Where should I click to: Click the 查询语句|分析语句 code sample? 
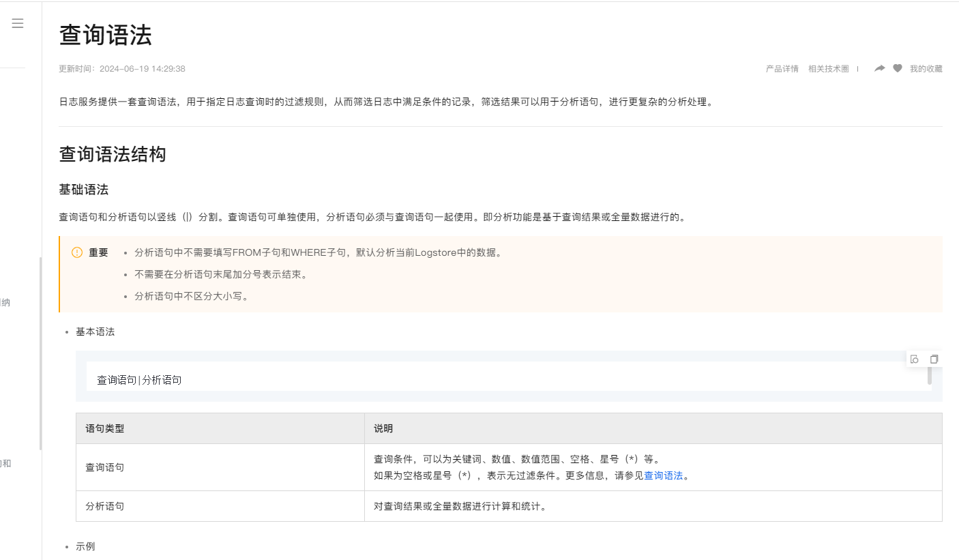[x=139, y=380]
